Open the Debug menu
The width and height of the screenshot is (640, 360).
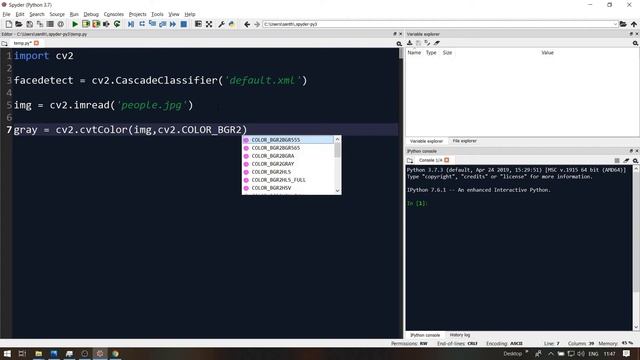pyautogui.click(x=91, y=14)
